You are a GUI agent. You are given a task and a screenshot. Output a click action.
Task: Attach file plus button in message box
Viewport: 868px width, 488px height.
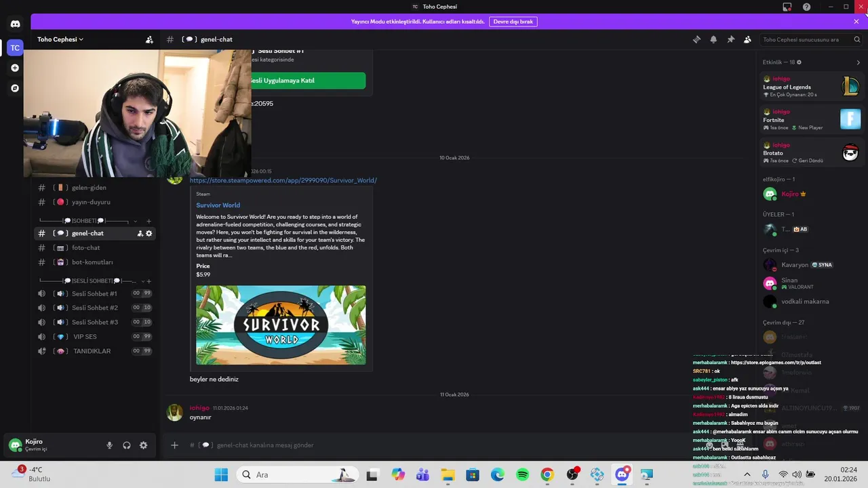[174, 445]
